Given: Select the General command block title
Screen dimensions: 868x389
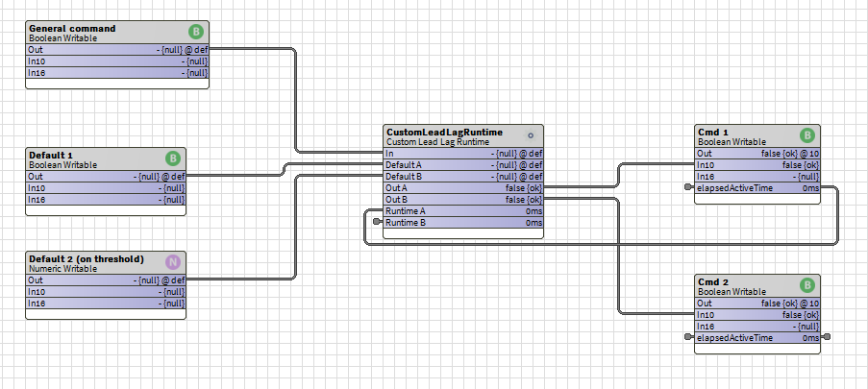Looking at the screenshot, I should tap(73, 29).
